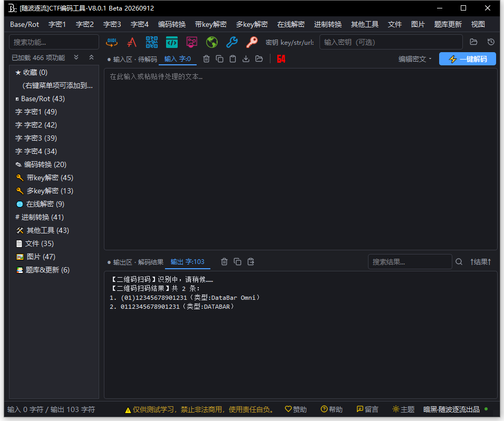The width and height of the screenshot is (504, 421).
Task: Open the 编码转换 menu
Action: coord(172,24)
